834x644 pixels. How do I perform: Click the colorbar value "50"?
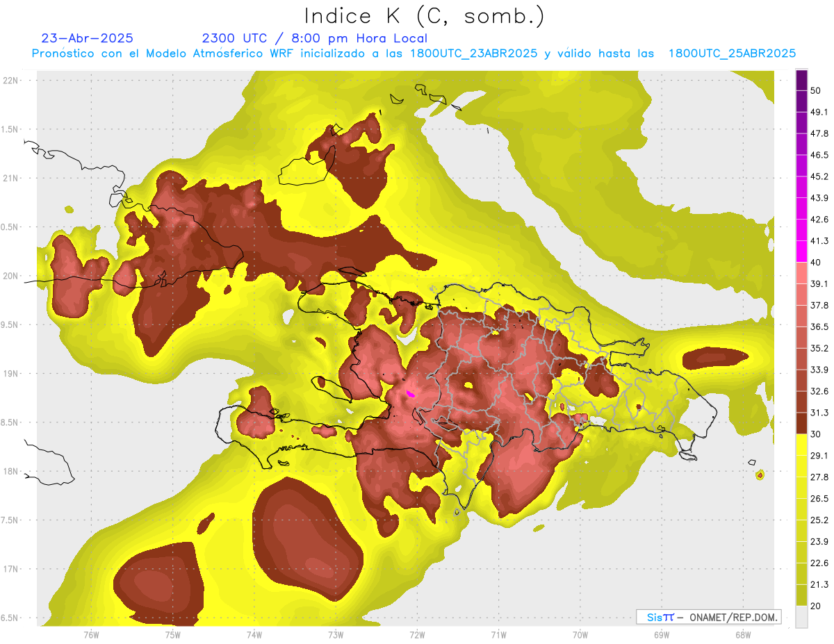816,90
